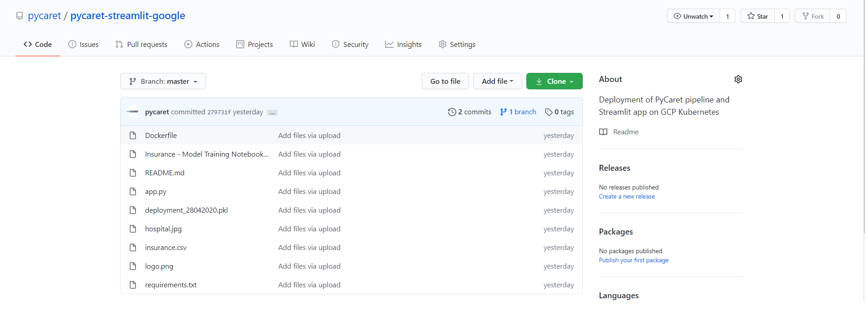Open the app.py file
Screen dimensions: 868x311
tap(156, 192)
